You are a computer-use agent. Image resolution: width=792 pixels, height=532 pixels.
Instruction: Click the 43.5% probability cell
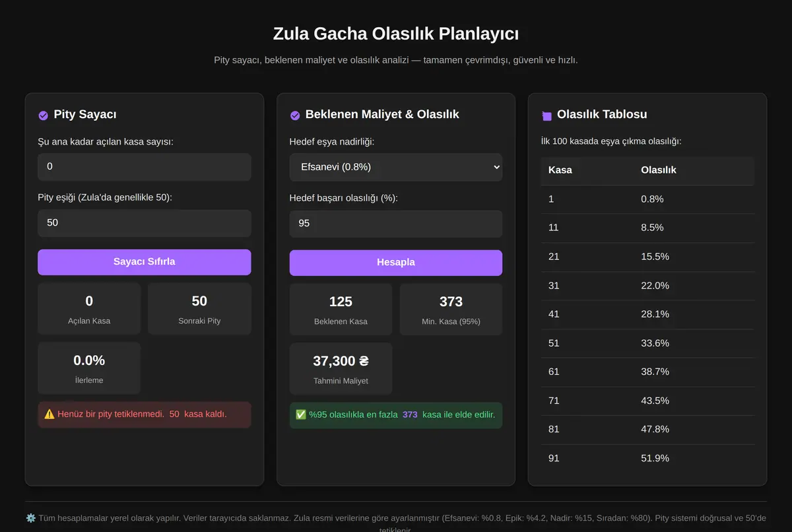click(x=694, y=401)
